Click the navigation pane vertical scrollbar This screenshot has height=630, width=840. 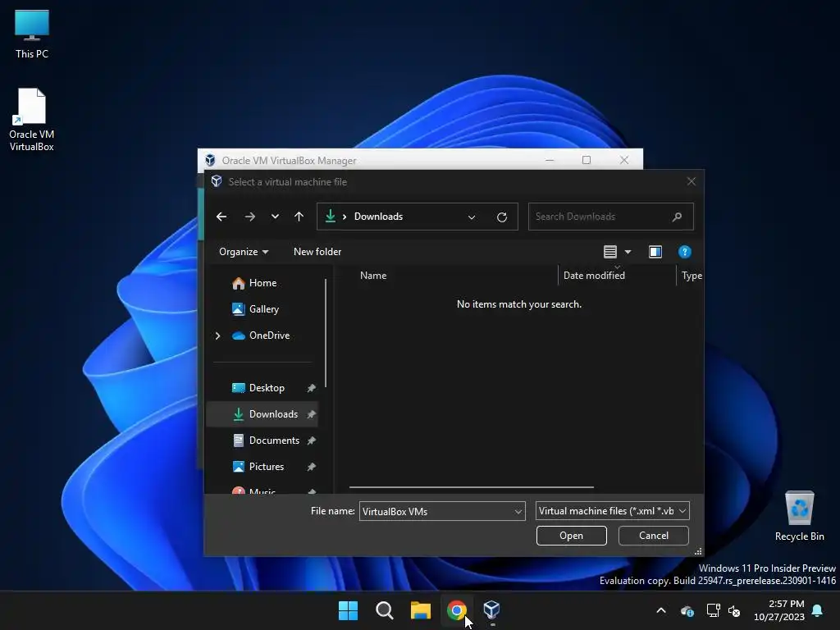click(x=326, y=332)
